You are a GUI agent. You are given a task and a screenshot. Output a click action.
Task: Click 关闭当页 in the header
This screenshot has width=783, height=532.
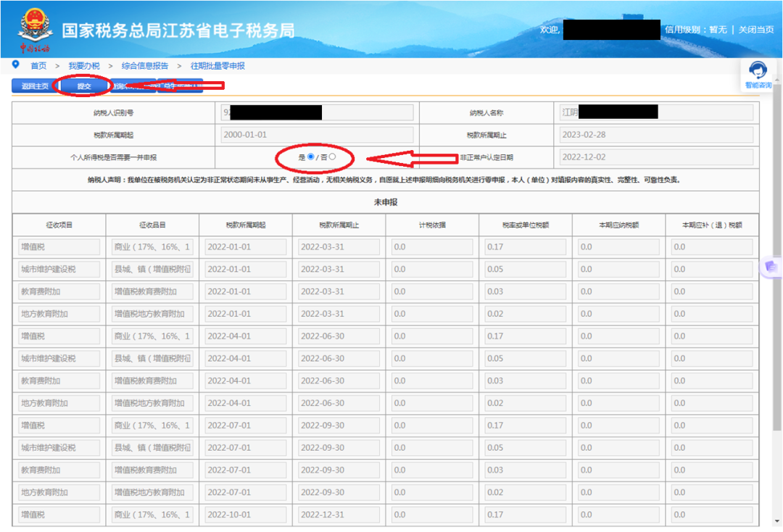pos(757,30)
